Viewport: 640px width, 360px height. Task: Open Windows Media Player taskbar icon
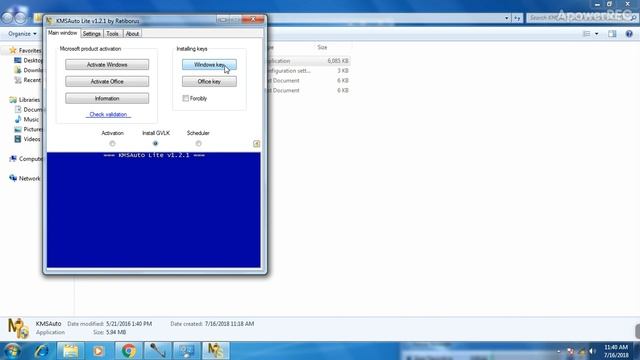pos(98,351)
